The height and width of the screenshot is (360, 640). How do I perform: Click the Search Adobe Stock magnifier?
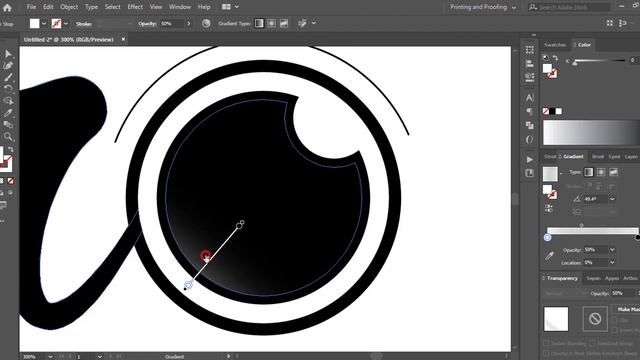pyautogui.click(x=533, y=7)
